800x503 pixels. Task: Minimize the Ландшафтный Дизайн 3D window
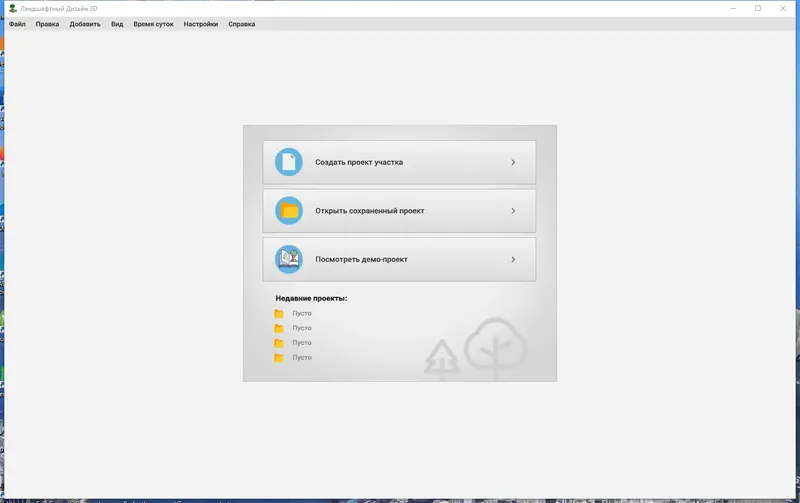pyautogui.click(x=733, y=8)
